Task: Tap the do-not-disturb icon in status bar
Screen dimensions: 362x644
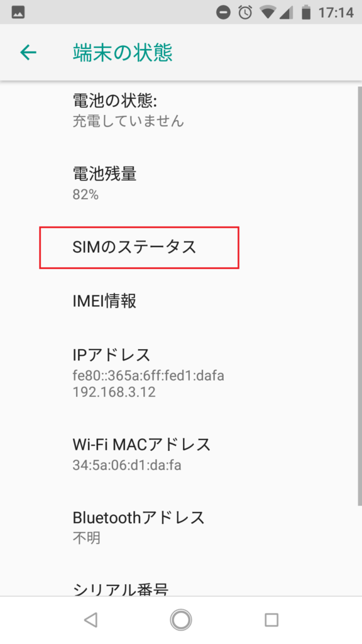Action: pos(223,13)
